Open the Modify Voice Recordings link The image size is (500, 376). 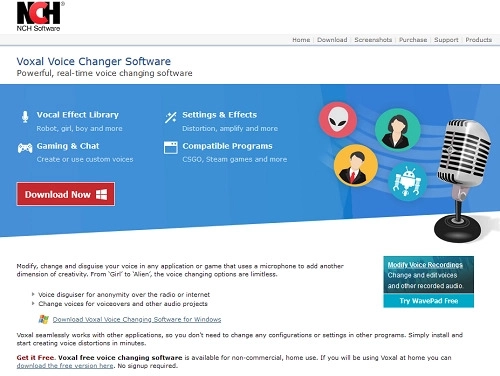[425, 265]
